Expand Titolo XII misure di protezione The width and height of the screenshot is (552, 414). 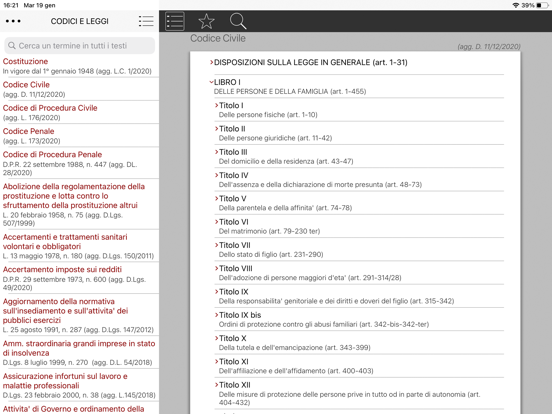359,393
